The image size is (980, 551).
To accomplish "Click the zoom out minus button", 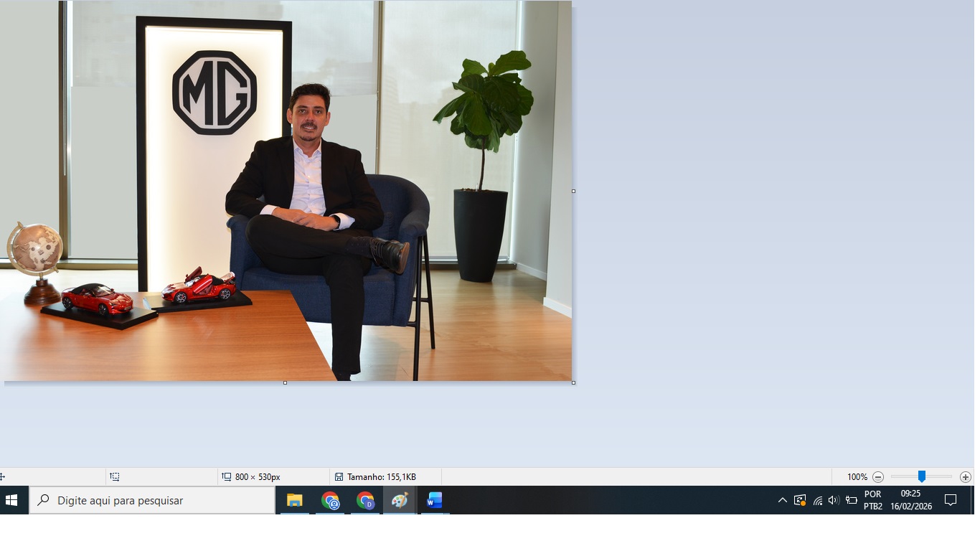I will [878, 477].
